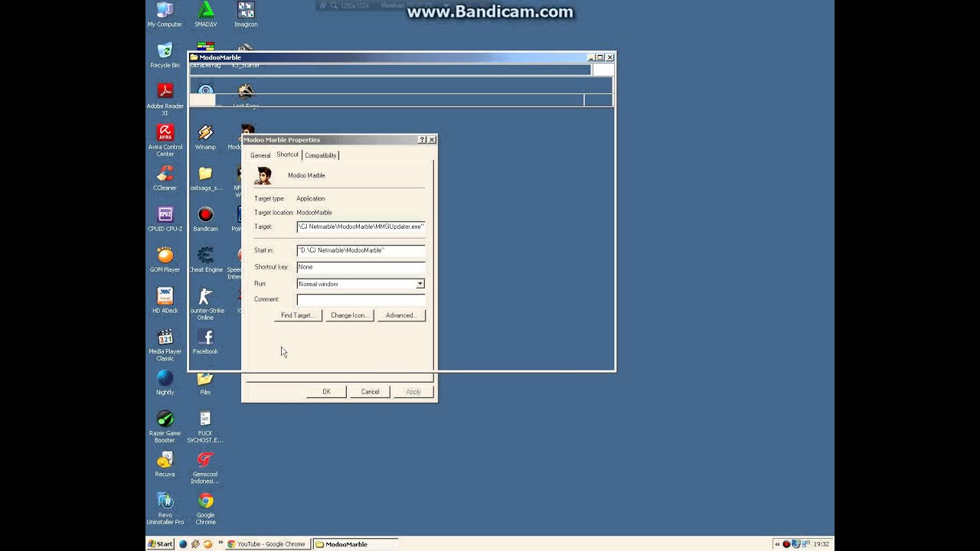This screenshot has width=980, height=551.
Task: Click the Start in field
Action: click(361, 250)
